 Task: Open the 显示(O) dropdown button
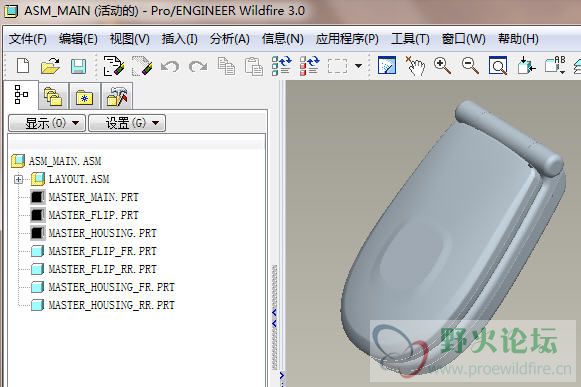(47, 123)
